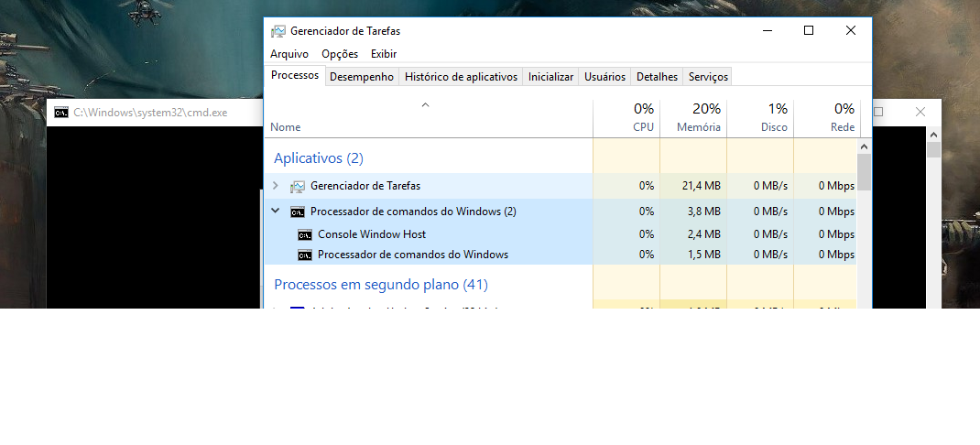Select the Gerenciador de Tarefas process icon

(298, 186)
